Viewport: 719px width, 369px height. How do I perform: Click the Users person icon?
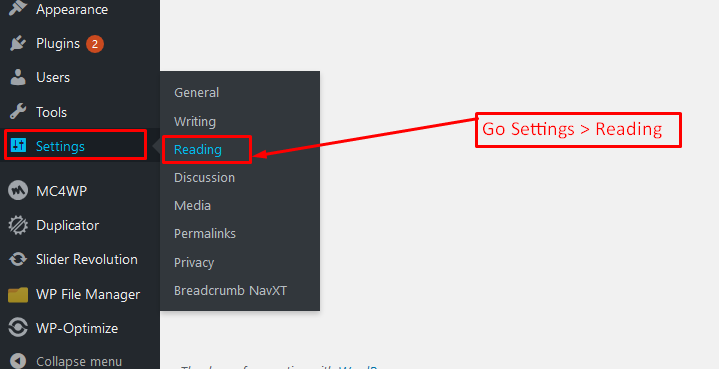pos(18,77)
